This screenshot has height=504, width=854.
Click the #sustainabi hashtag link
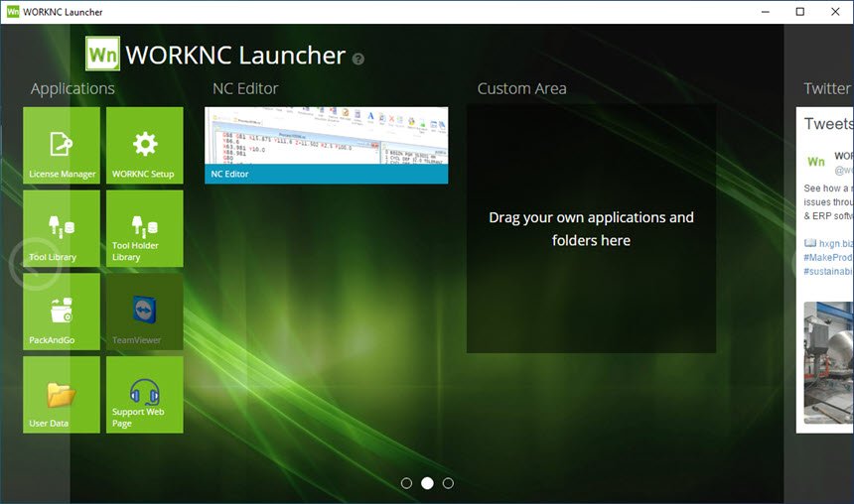828,271
